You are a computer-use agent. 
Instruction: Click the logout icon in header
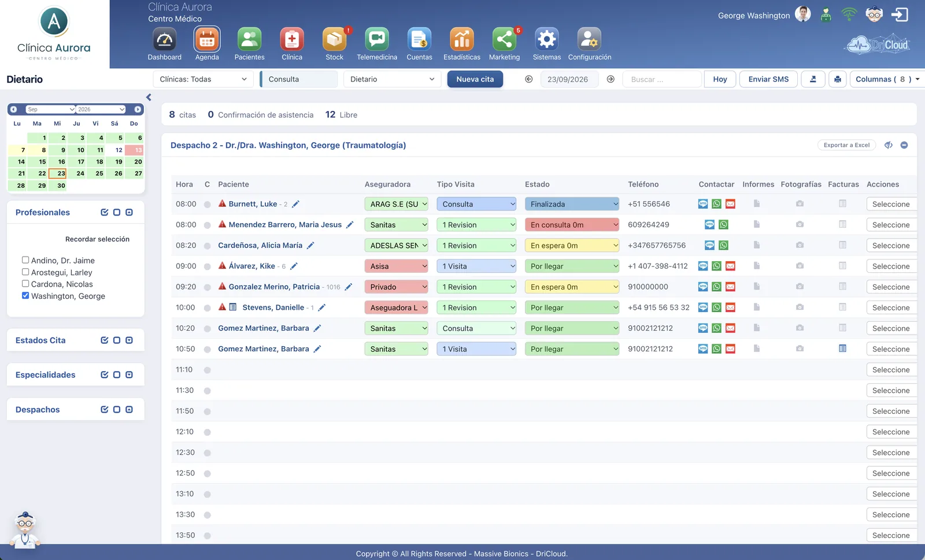(x=900, y=14)
